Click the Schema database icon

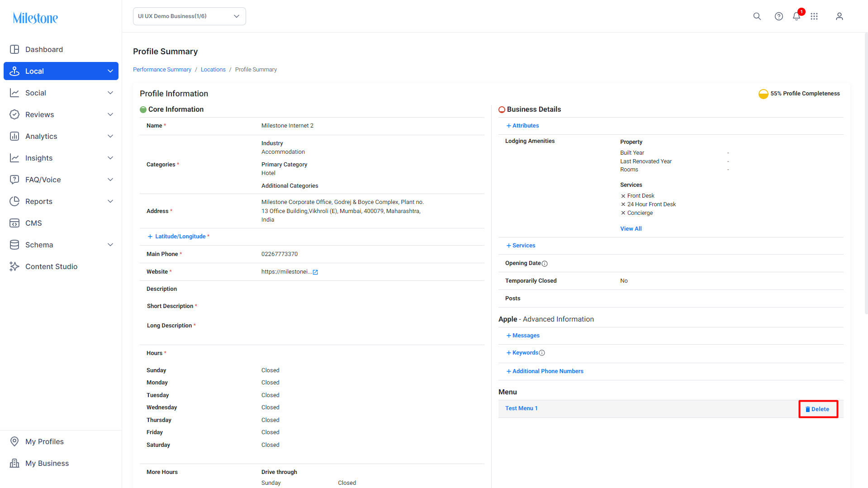[14, 245]
